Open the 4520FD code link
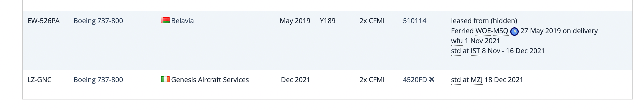Image resolution: width=644 pixels, height=110 pixels. click(415, 80)
